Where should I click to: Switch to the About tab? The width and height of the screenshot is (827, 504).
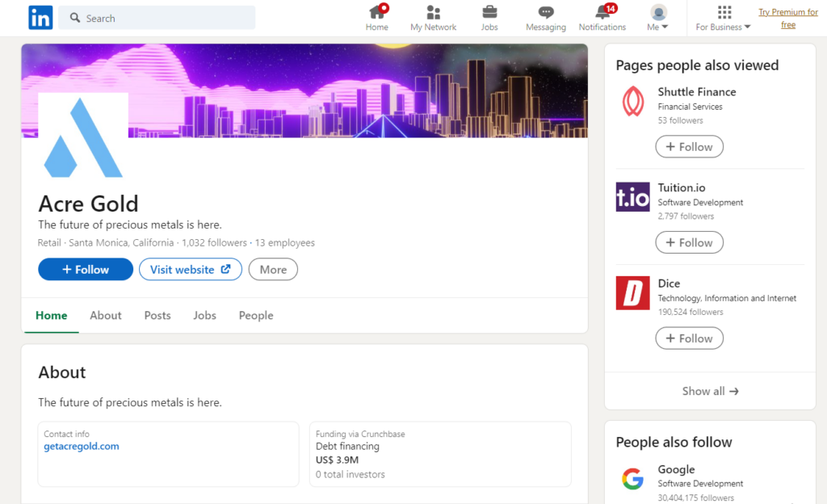tap(106, 315)
